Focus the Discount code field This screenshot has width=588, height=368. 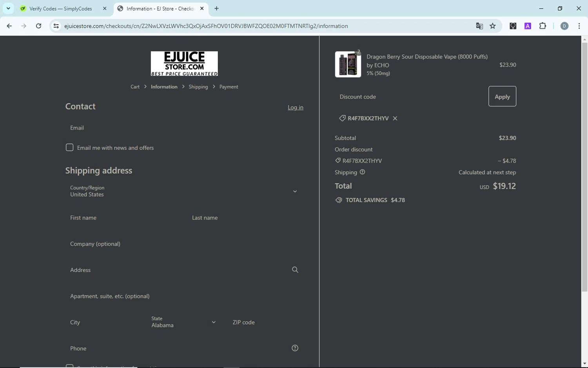coord(409,97)
